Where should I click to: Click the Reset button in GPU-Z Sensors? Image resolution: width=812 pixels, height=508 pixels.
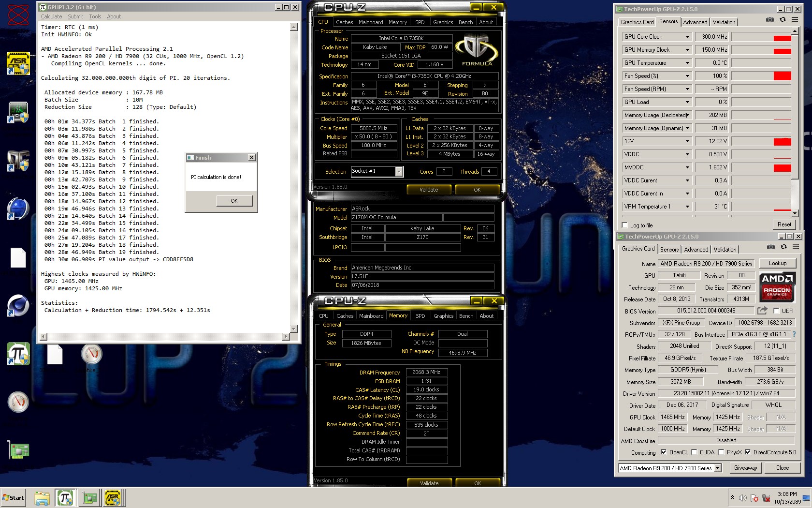(x=784, y=224)
